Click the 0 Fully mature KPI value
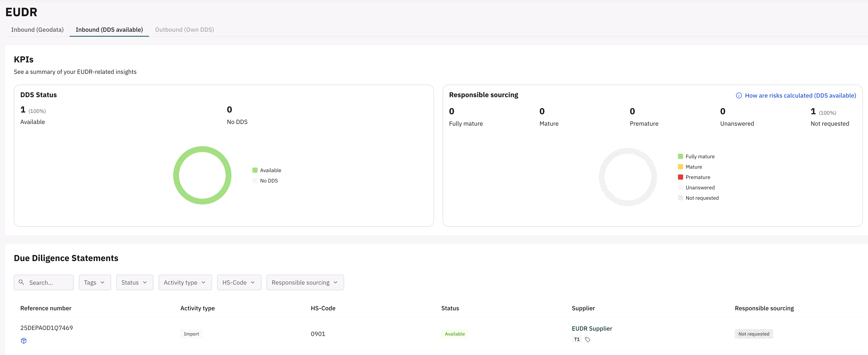The width and height of the screenshot is (868, 355). point(451,111)
